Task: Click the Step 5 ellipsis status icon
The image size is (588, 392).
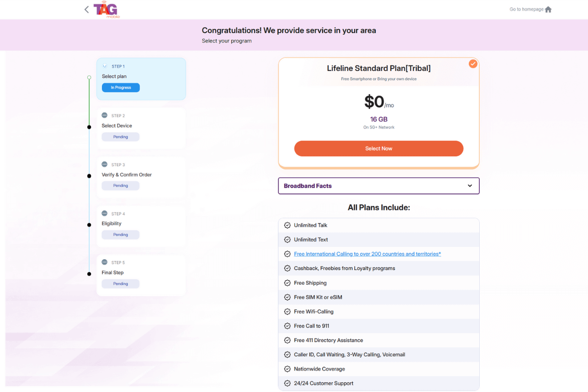Action: (104, 262)
